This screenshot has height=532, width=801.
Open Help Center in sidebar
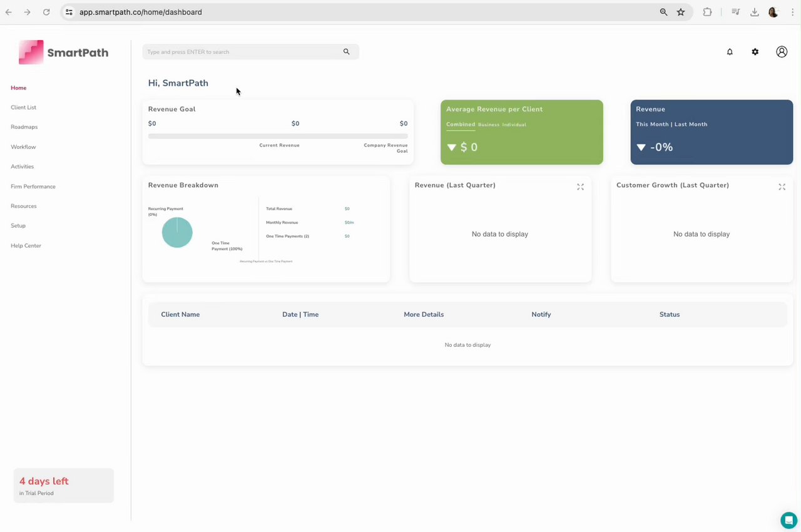(26, 246)
